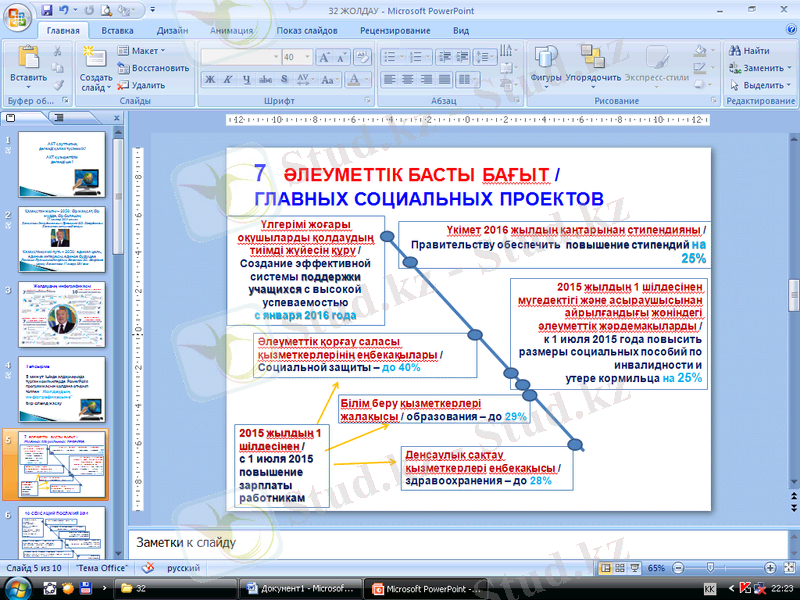Toggle underline (Ч) formatting
The width and height of the screenshot is (800, 600).
point(247,79)
